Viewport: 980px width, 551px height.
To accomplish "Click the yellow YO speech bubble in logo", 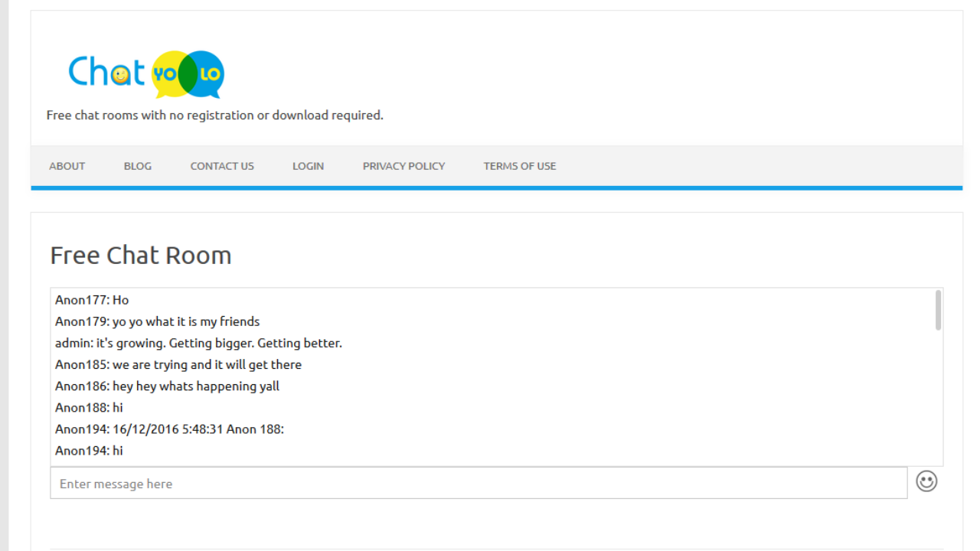I will click(165, 74).
